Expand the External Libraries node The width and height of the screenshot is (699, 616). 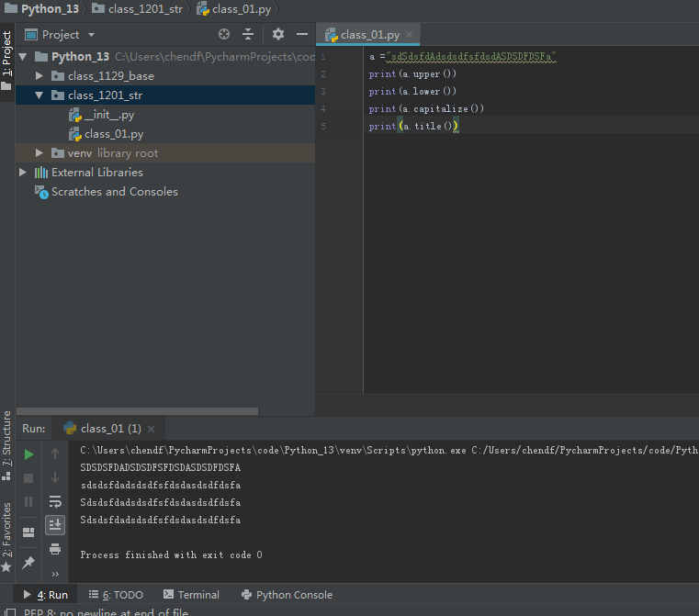click(x=23, y=173)
